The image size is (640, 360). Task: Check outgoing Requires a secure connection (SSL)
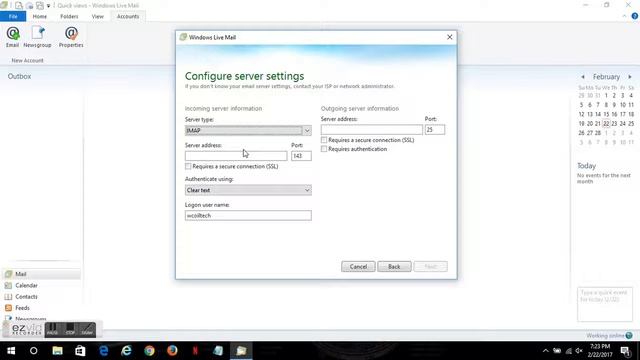pyautogui.click(x=324, y=140)
